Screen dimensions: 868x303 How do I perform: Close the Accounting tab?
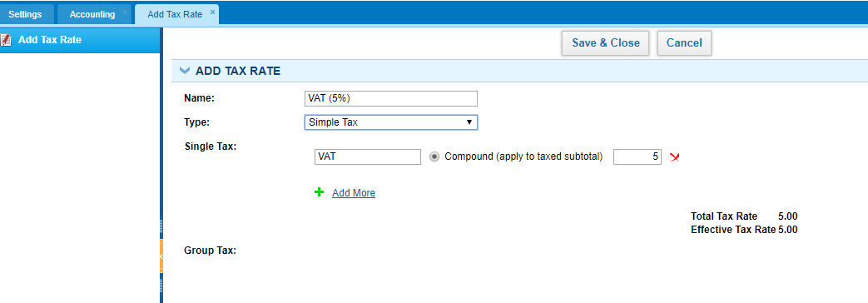(125, 12)
